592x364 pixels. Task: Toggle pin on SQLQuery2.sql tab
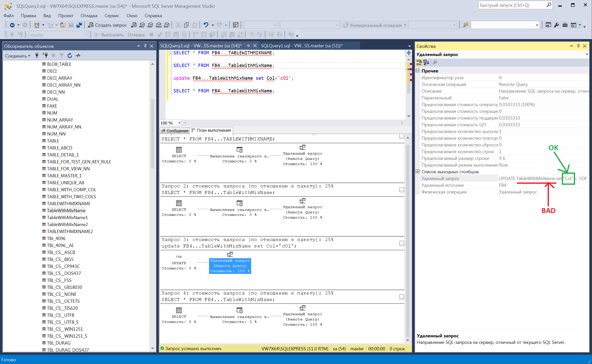248,46
